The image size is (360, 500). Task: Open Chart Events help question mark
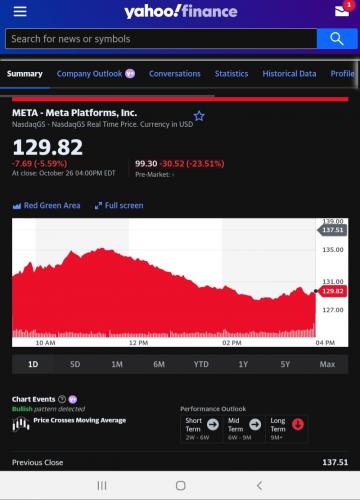[62, 399]
